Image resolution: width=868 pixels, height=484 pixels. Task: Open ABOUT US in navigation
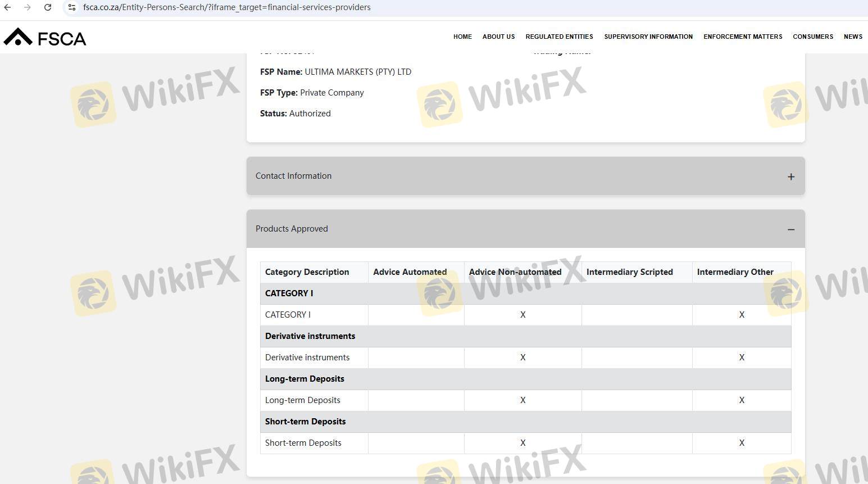tap(498, 37)
